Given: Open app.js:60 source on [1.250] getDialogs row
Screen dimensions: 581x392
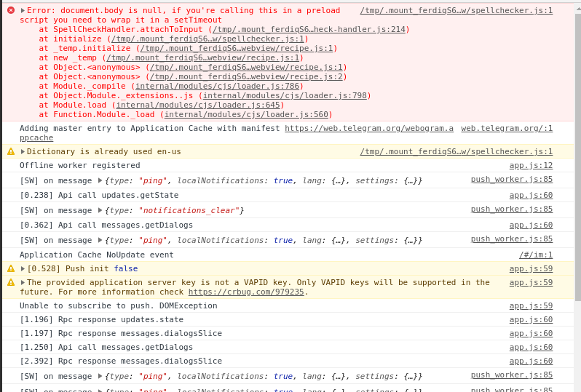Looking at the screenshot, I should 531,347.
